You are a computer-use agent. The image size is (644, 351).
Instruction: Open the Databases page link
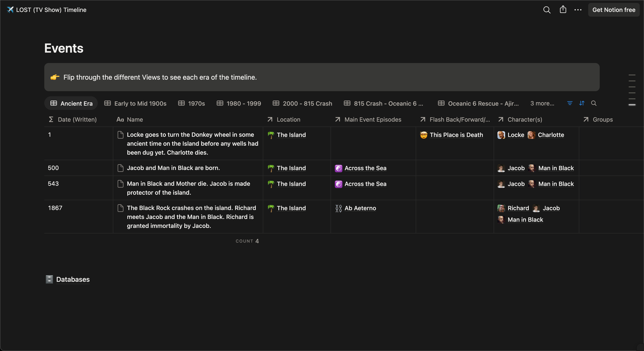pyautogui.click(x=73, y=279)
